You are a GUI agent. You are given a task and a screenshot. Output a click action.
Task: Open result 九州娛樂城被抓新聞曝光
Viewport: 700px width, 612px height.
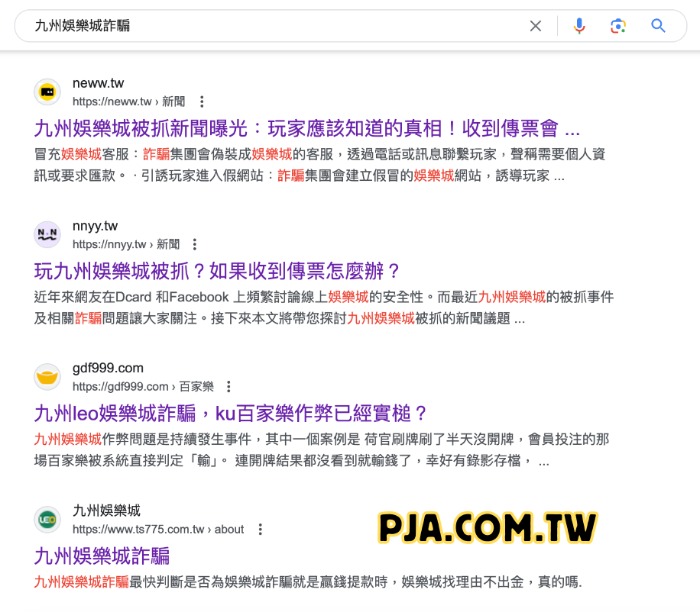pyautogui.click(x=307, y=129)
